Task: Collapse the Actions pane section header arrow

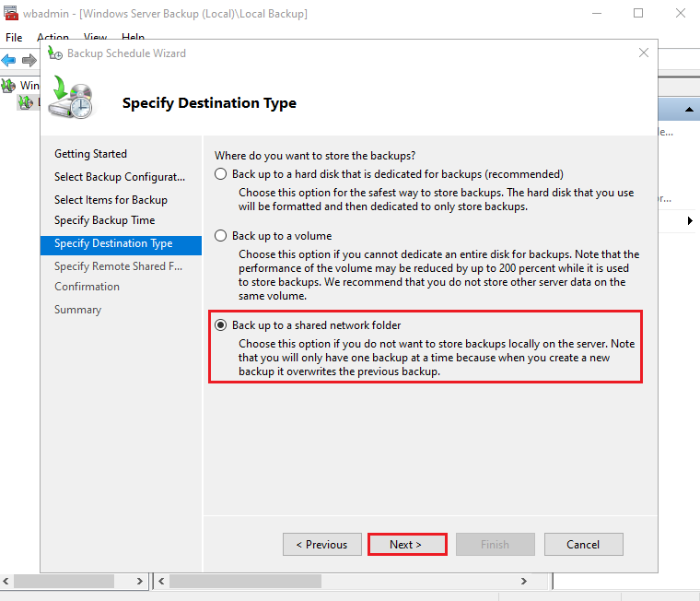Action: click(687, 110)
